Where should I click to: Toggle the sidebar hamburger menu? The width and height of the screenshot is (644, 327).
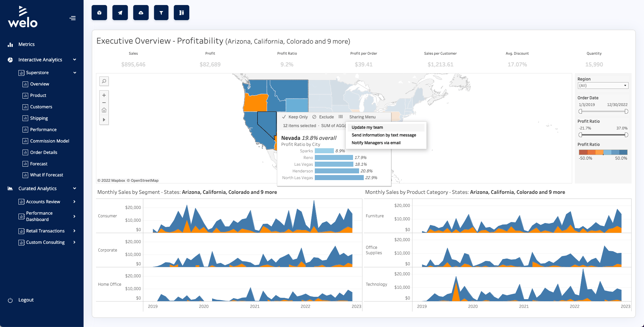click(x=72, y=18)
